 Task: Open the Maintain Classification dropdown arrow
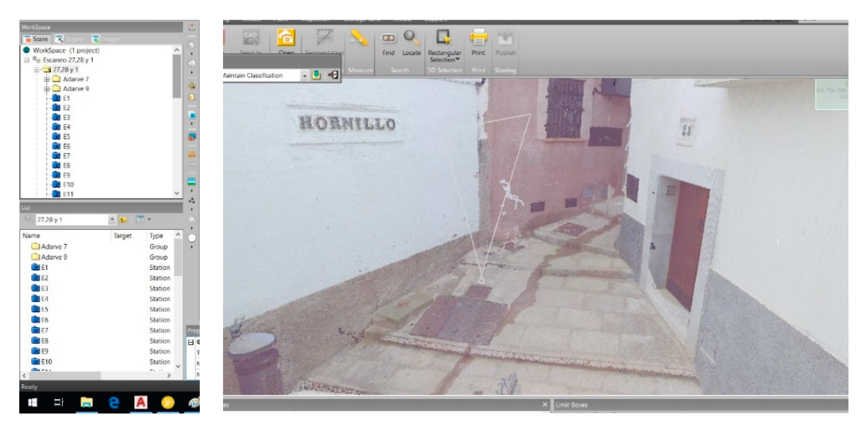click(304, 76)
